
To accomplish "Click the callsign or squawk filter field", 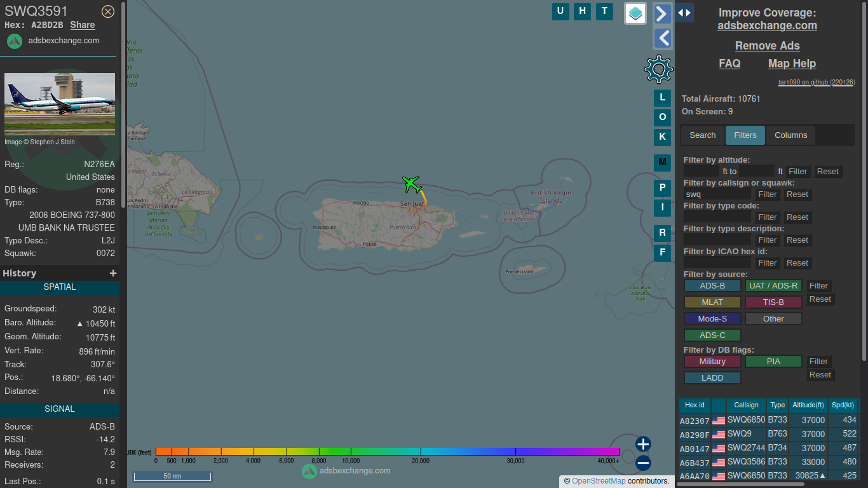I will (717, 194).
